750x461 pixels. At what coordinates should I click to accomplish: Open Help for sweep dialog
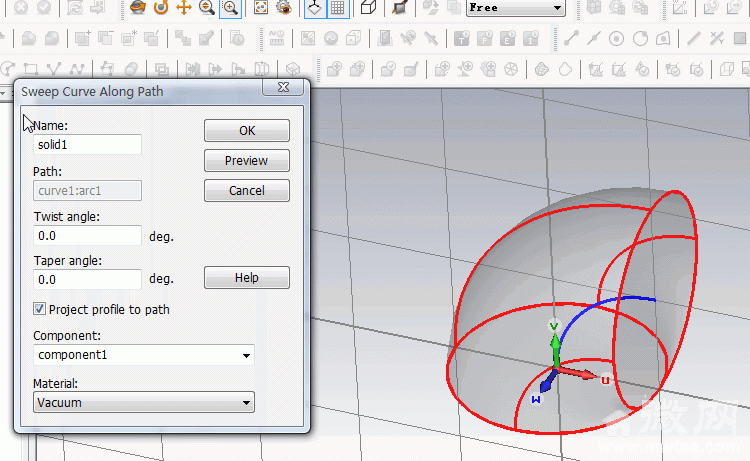tap(247, 278)
